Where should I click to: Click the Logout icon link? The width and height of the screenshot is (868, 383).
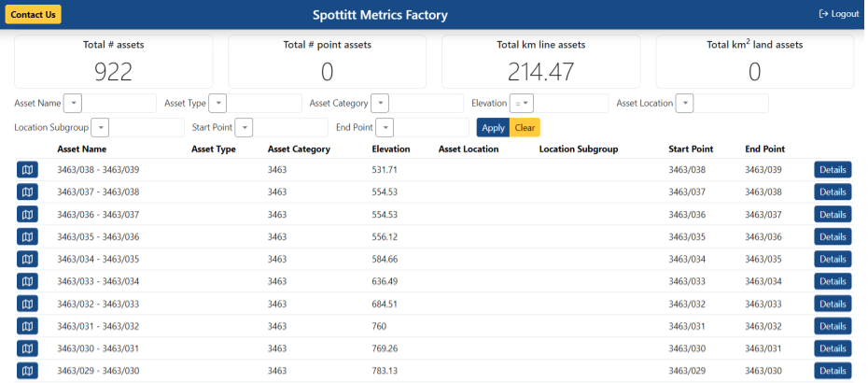(x=838, y=14)
